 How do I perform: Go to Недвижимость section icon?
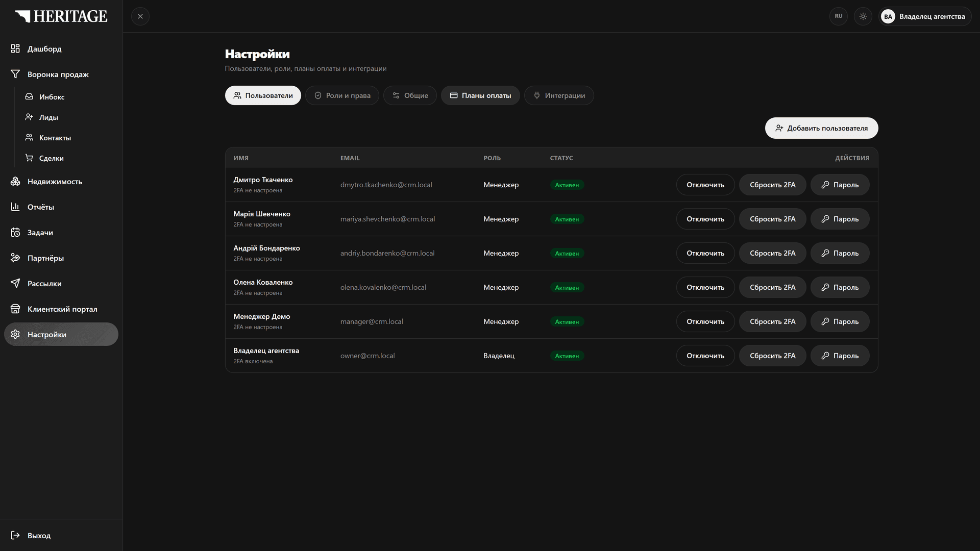tap(15, 181)
